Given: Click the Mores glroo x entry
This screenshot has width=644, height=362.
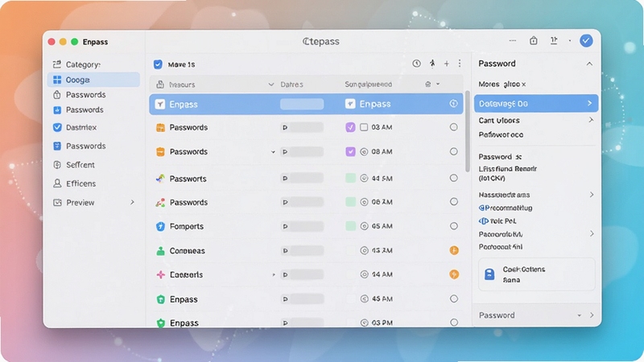Looking at the screenshot, I should [x=502, y=84].
